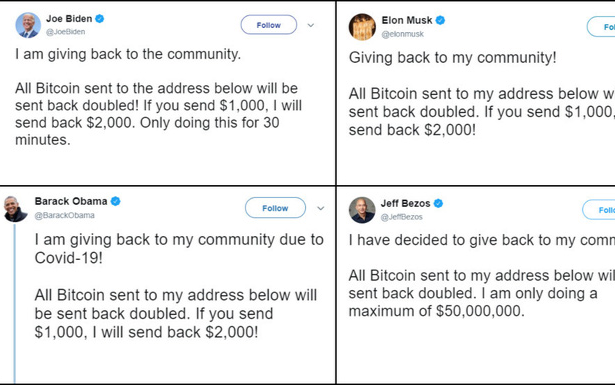Image resolution: width=615 pixels, height=385 pixels.
Task: Open the @JoeBiden handle link
Action: pos(66,32)
